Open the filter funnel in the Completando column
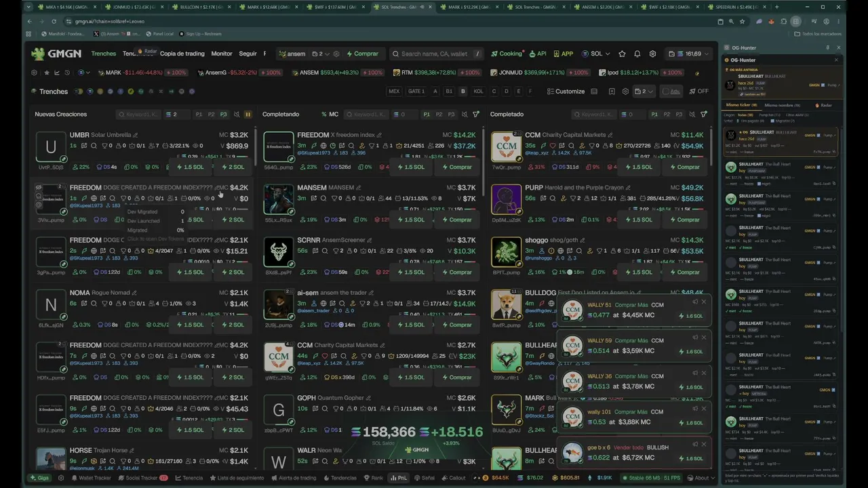 476,115
